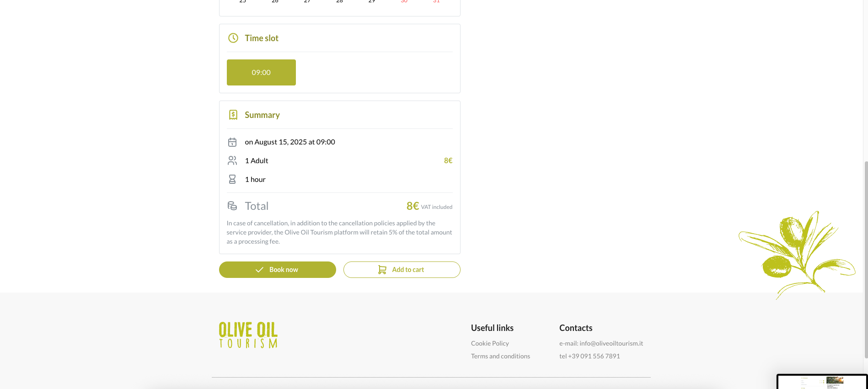Click the Summary receipt icon
The image size is (868, 389).
tap(233, 115)
